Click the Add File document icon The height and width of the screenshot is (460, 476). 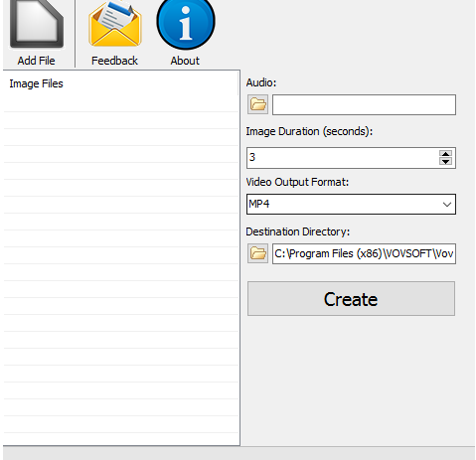37,24
